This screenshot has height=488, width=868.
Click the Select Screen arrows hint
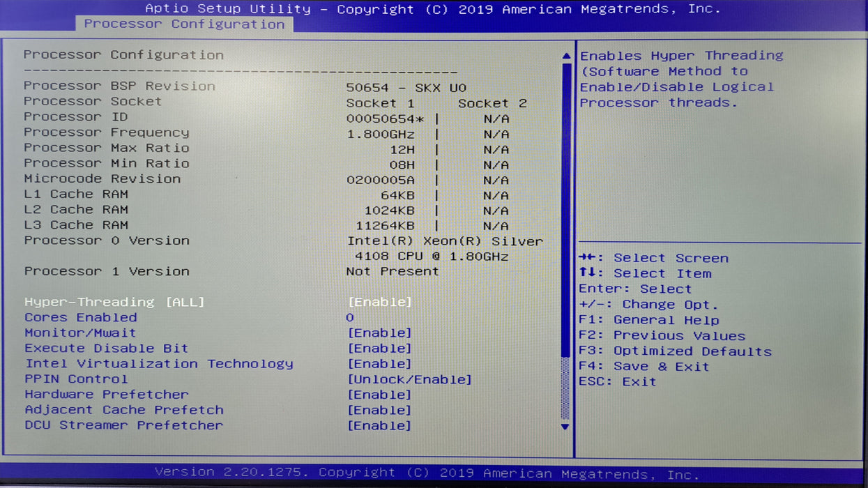coord(653,258)
